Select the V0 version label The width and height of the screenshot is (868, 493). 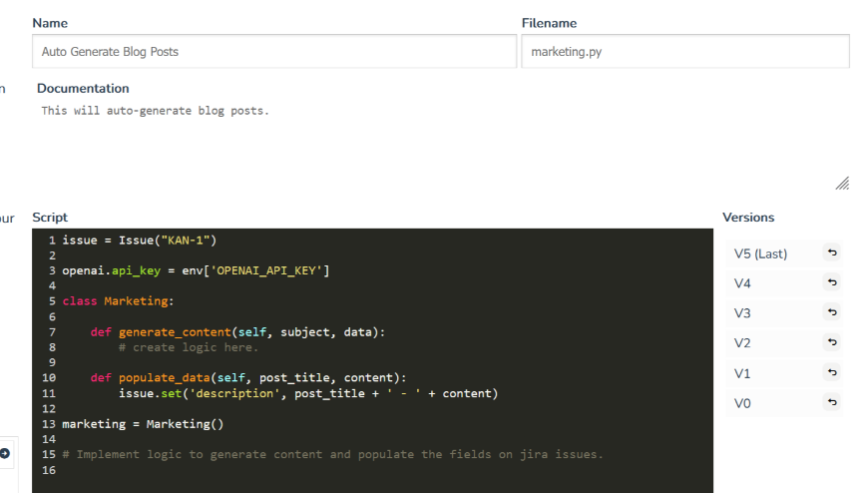click(x=742, y=403)
